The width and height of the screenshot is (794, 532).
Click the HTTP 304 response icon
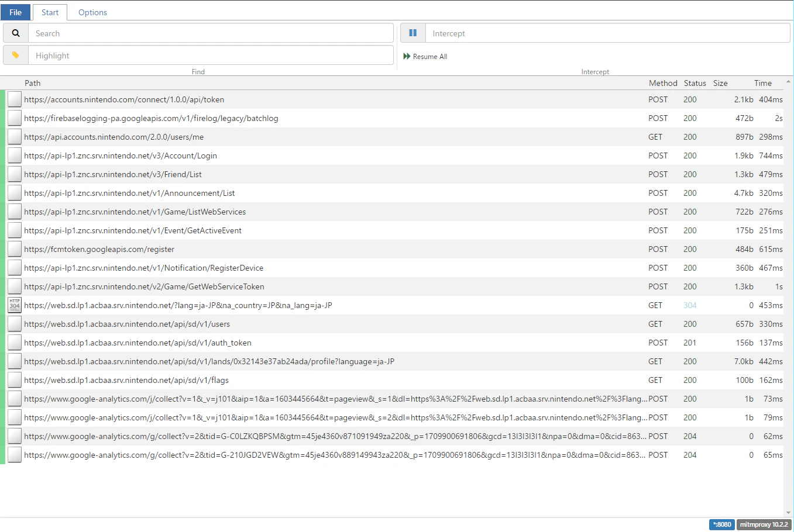pos(15,305)
